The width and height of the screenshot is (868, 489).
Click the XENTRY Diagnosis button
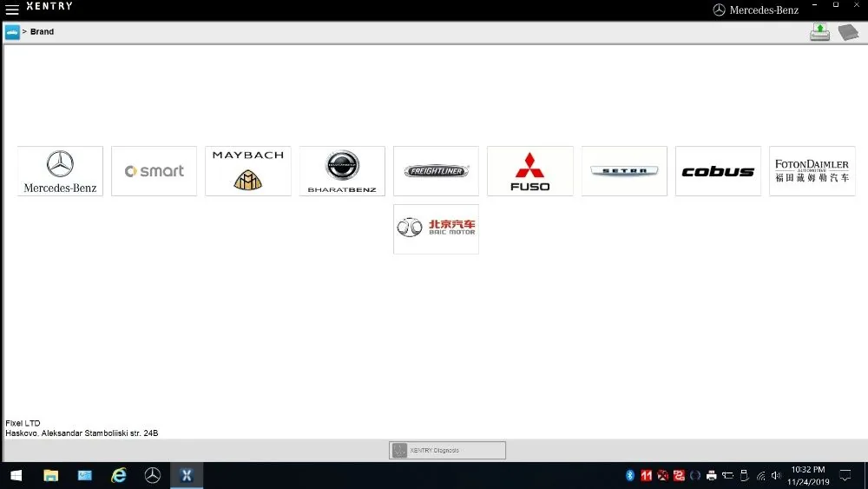447,450
